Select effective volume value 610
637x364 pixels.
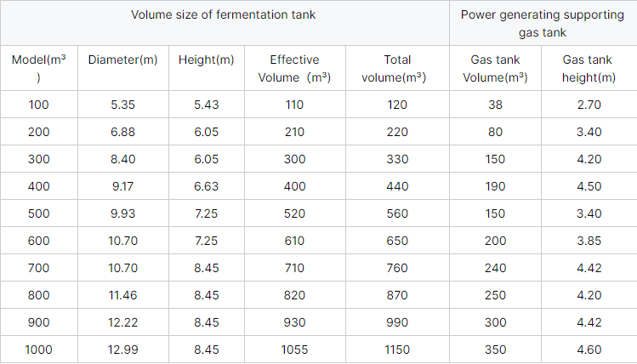294,241
